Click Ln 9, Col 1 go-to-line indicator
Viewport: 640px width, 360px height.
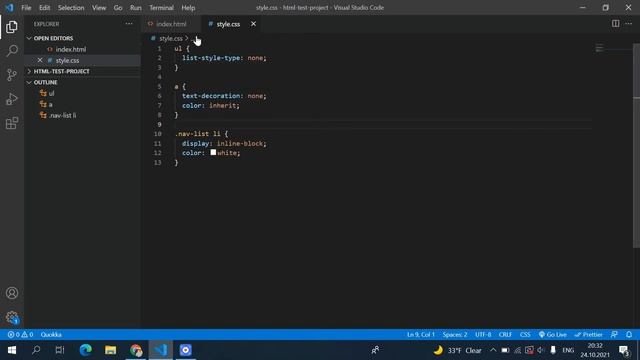420,335
